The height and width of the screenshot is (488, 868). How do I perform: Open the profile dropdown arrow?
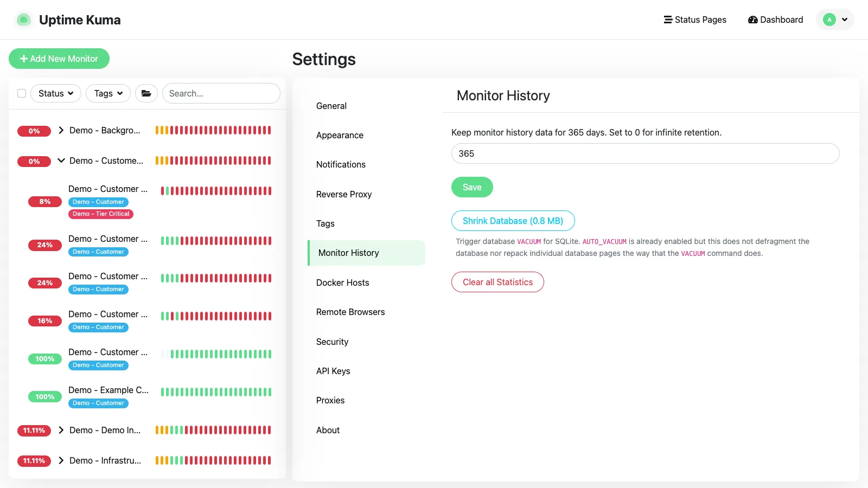point(845,20)
